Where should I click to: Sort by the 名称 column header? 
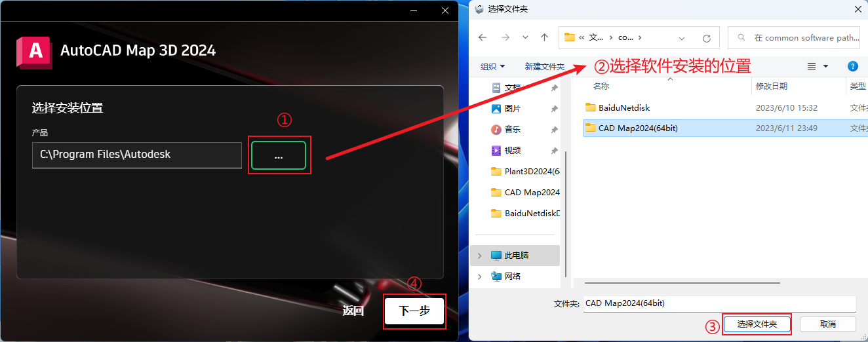(601, 86)
